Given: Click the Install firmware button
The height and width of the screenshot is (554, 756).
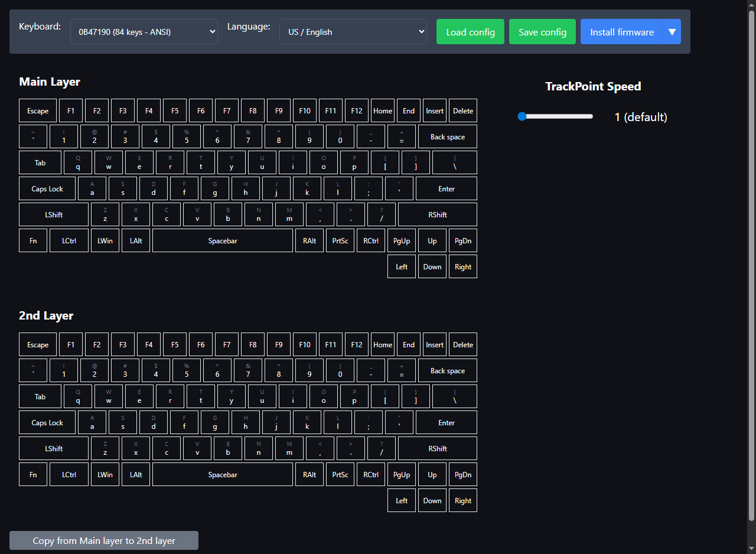Looking at the screenshot, I should [x=622, y=32].
